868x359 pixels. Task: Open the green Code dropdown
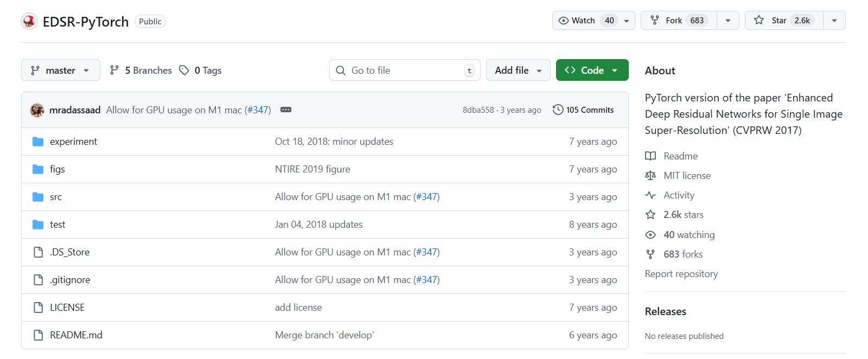(x=592, y=70)
